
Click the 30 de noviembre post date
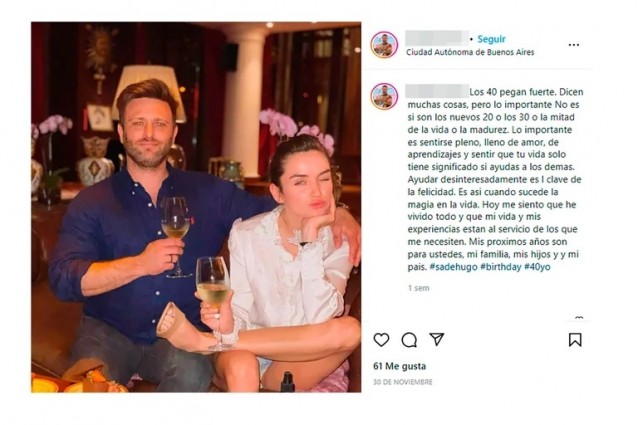403,382
